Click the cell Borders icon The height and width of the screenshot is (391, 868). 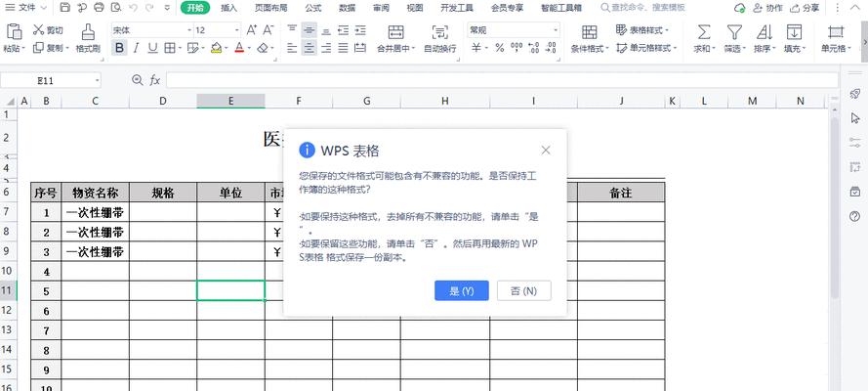pyautogui.click(x=169, y=48)
